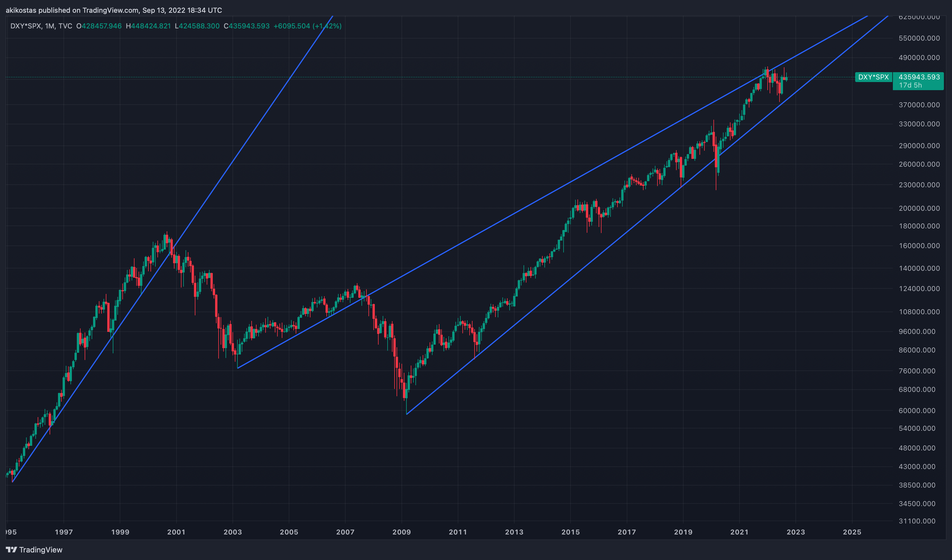Viewport: 952px width, 560px height.
Task: Click the 2023 label on the time axis
Action: click(795, 532)
